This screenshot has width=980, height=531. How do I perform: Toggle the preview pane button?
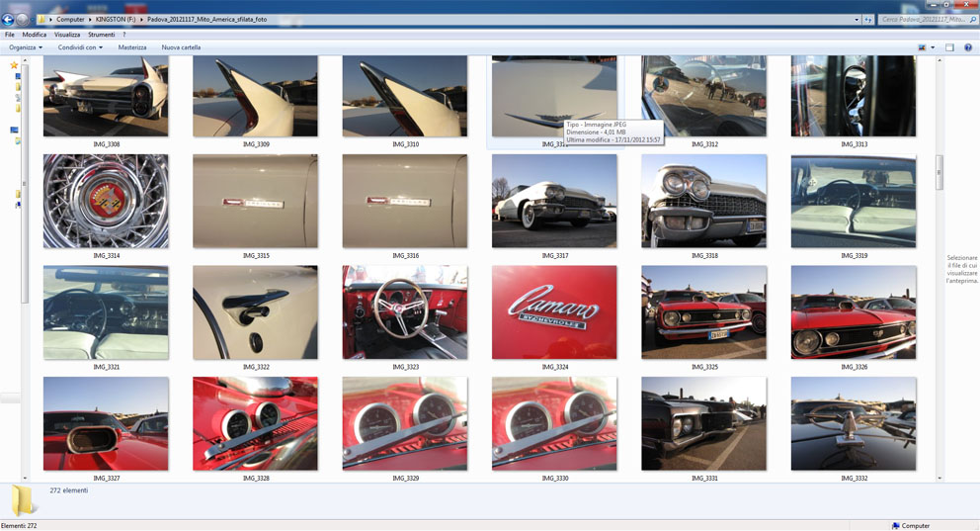point(949,47)
